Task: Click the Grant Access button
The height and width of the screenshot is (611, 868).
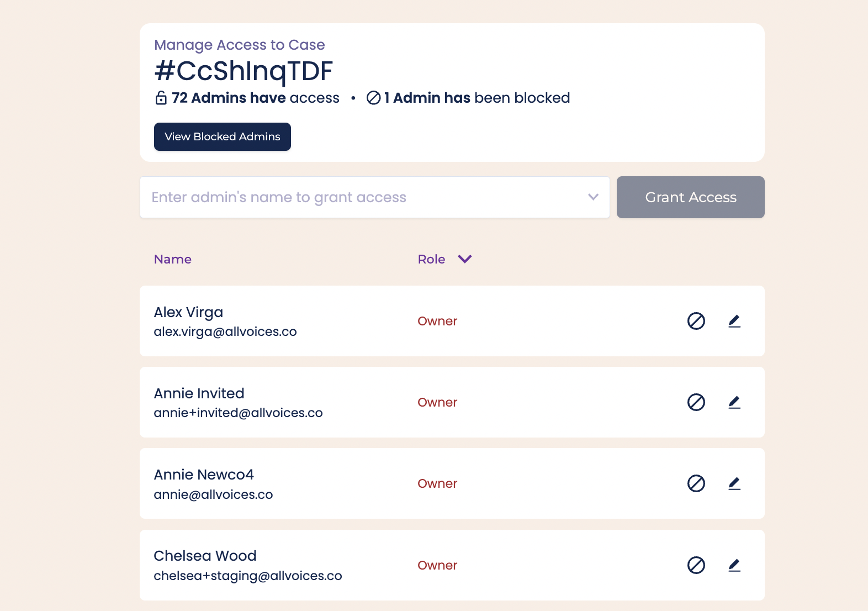Action: [x=690, y=197]
